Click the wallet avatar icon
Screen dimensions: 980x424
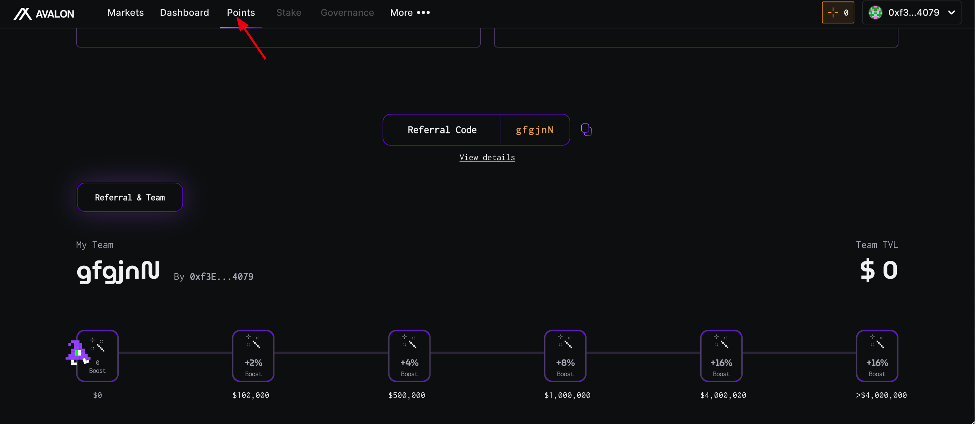point(875,13)
